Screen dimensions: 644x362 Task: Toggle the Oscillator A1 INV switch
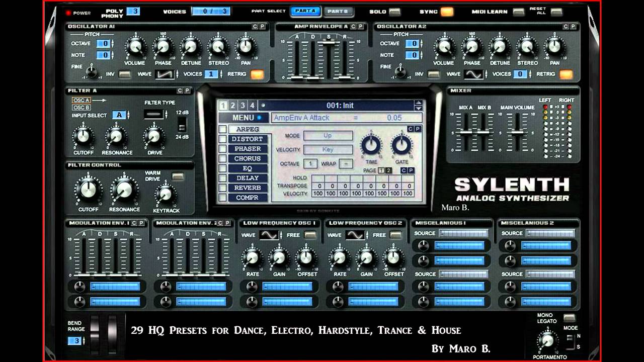[124, 74]
